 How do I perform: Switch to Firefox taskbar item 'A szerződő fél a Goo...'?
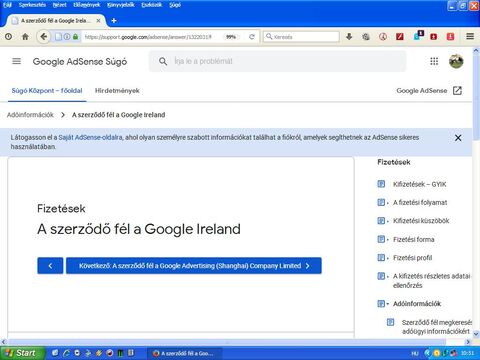pos(185,353)
